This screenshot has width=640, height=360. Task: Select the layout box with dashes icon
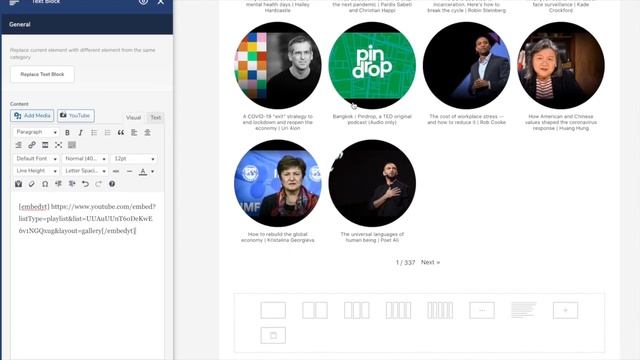[x=482, y=311]
